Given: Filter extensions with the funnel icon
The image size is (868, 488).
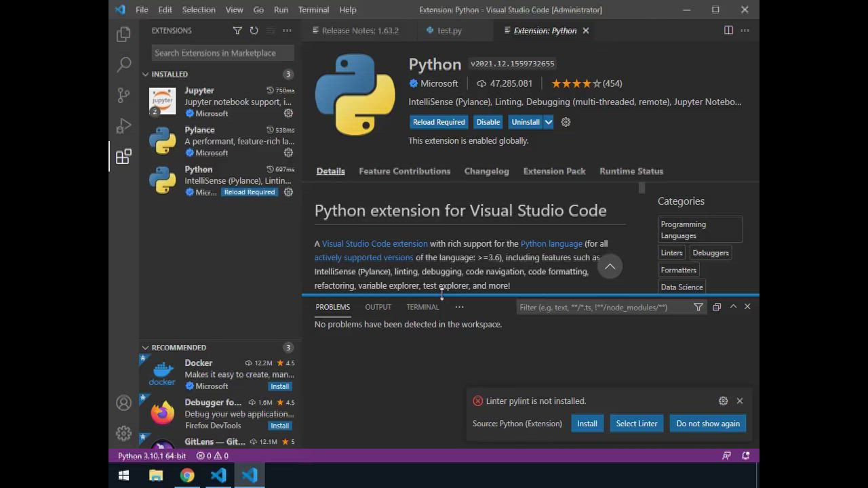Looking at the screenshot, I should tap(237, 30).
